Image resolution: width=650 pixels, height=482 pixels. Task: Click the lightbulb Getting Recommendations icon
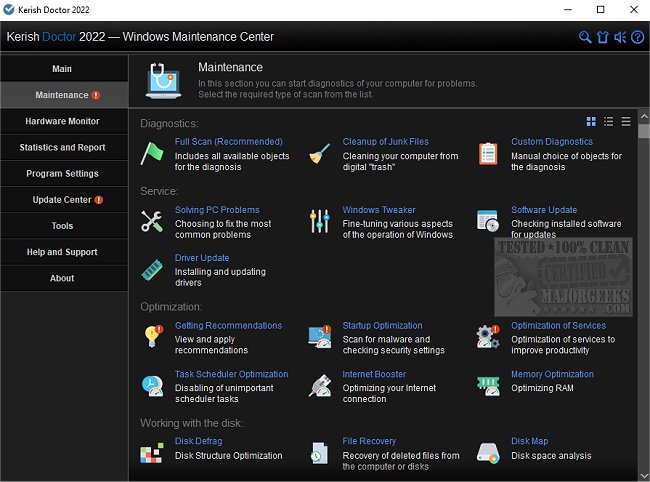point(153,337)
